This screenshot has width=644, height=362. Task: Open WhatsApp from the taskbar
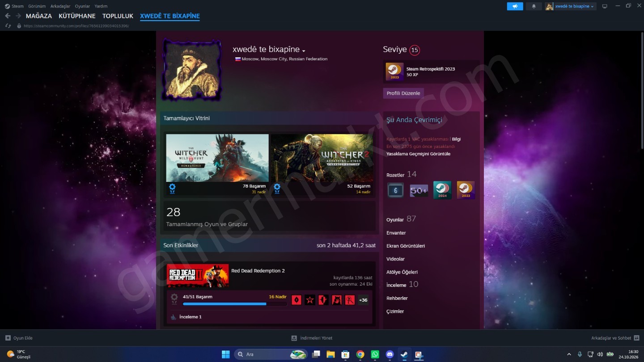click(x=375, y=354)
